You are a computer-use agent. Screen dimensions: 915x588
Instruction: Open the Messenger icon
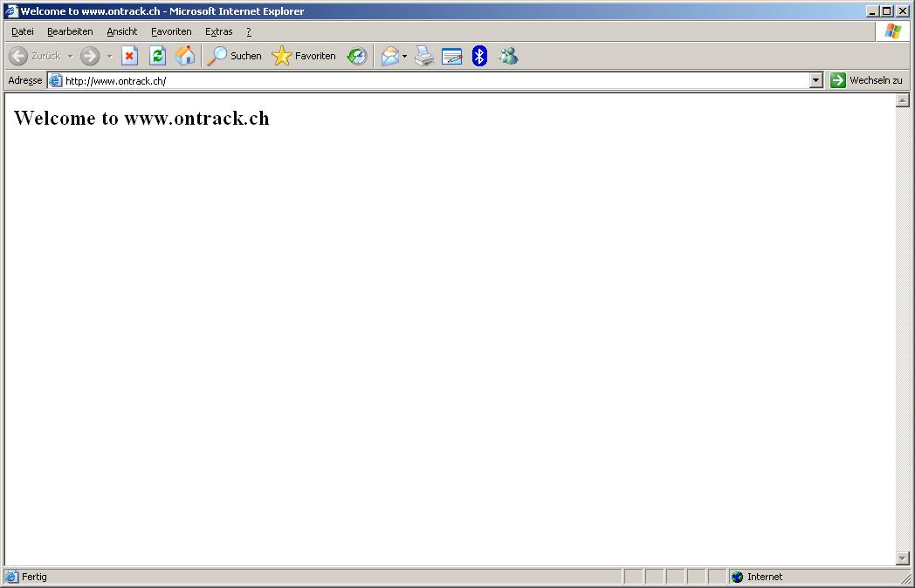508,56
